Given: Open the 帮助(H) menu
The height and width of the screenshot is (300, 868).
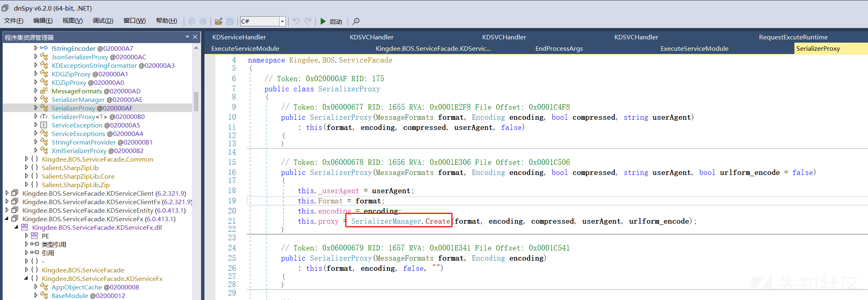Looking at the screenshot, I should (x=167, y=21).
